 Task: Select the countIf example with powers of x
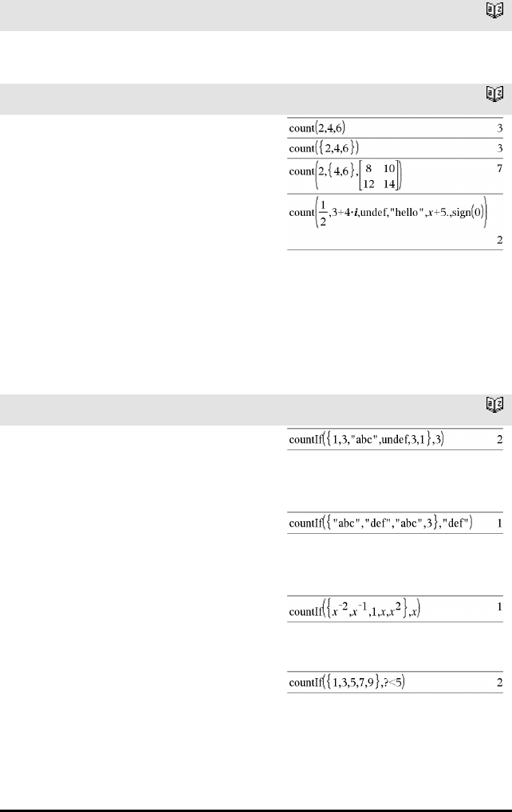pyautogui.click(x=354, y=610)
